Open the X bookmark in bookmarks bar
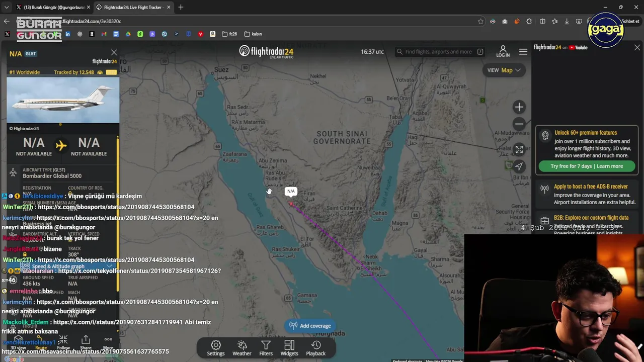This screenshot has height=362, width=644. [7, 34]
